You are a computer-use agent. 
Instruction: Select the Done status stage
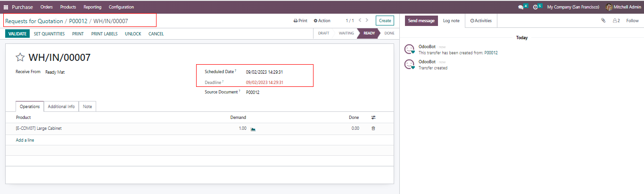pos(389,34)
